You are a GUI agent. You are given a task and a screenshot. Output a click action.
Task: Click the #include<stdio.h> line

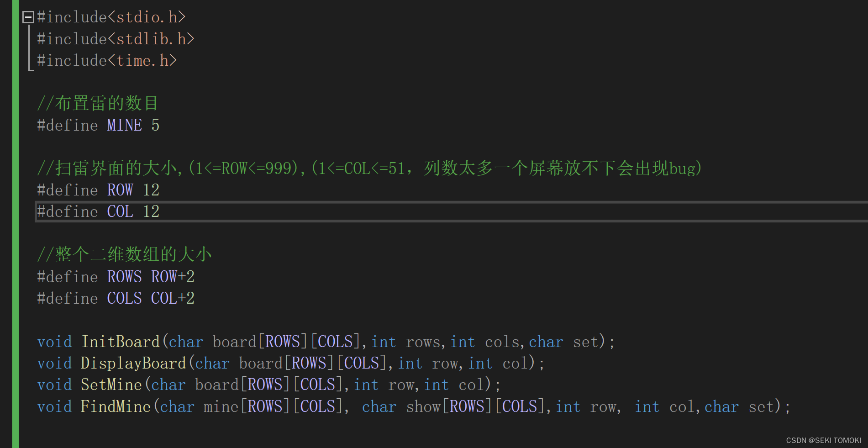pyautogui.click(x=111, y=17)
